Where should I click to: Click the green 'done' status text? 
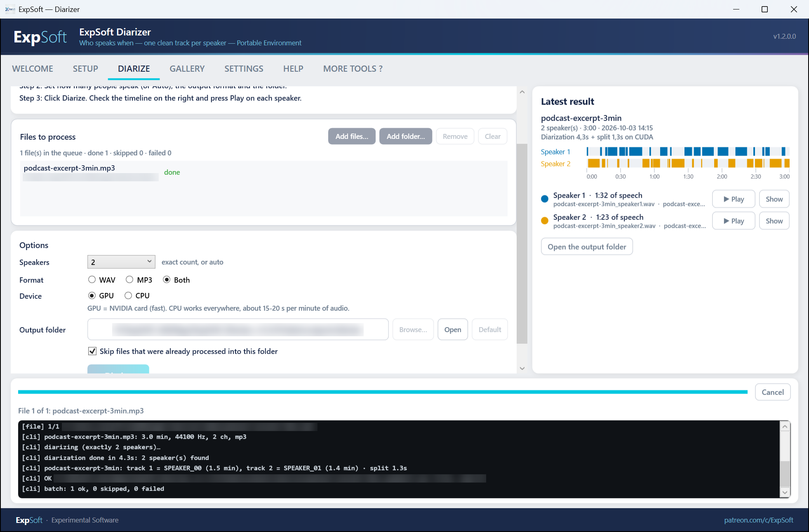172,172
